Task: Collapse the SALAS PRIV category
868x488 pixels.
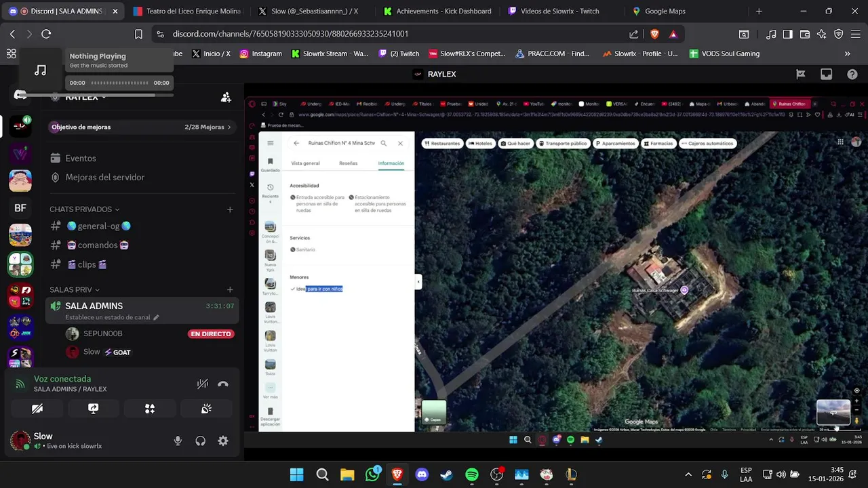Action: click(x=75, y=289)
